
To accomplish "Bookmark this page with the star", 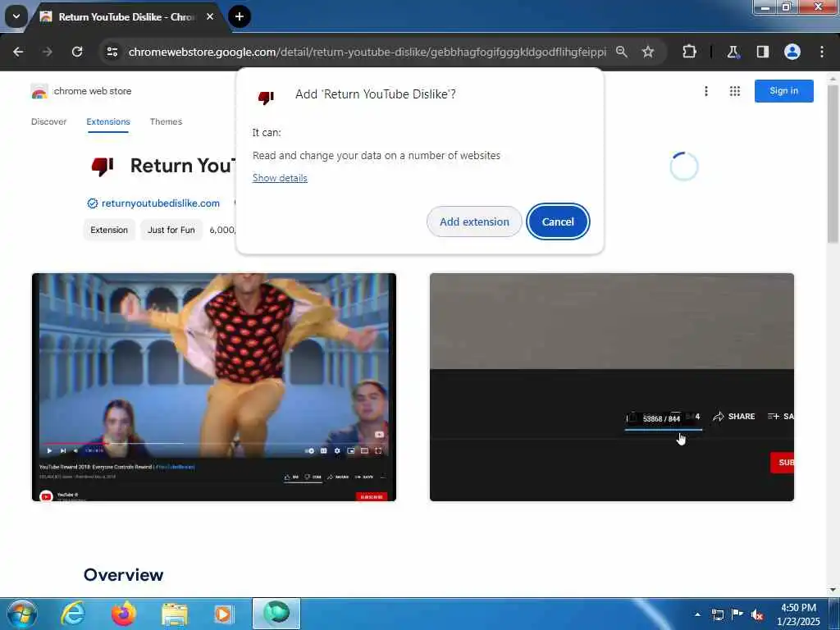I will (x=648, y=52).
